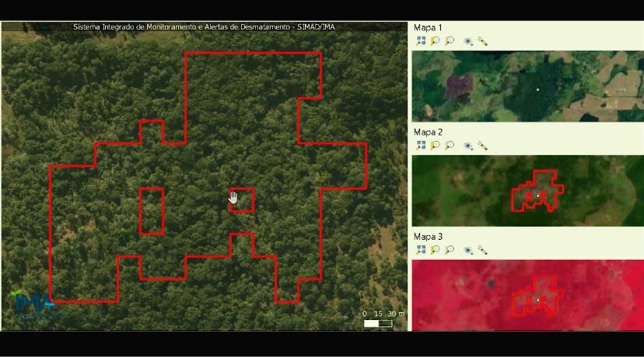Click the zoom full extent icon under Mapa 3
This screenshot has height=359, width=644.
click(x=421, y=250)
